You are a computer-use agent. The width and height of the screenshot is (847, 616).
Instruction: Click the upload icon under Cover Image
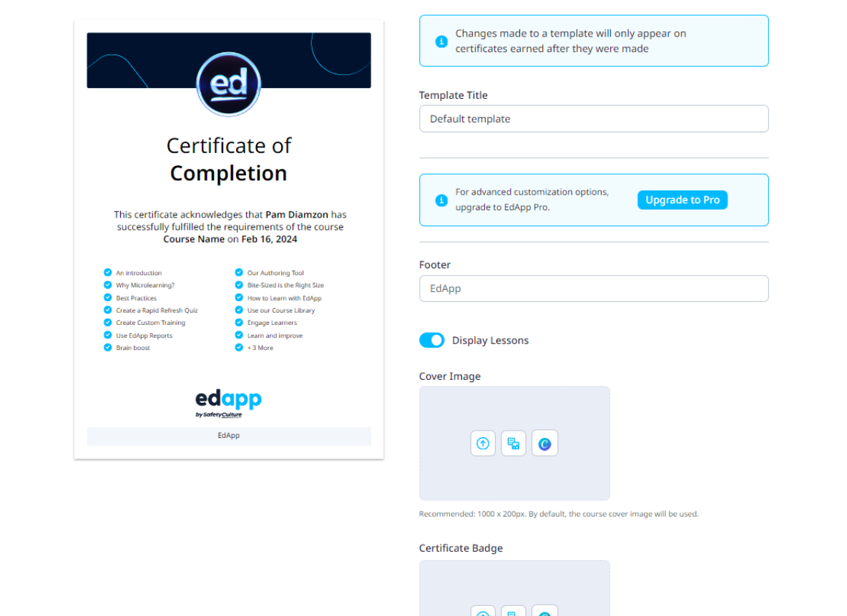pyautogui.click(x=483, y=443)
